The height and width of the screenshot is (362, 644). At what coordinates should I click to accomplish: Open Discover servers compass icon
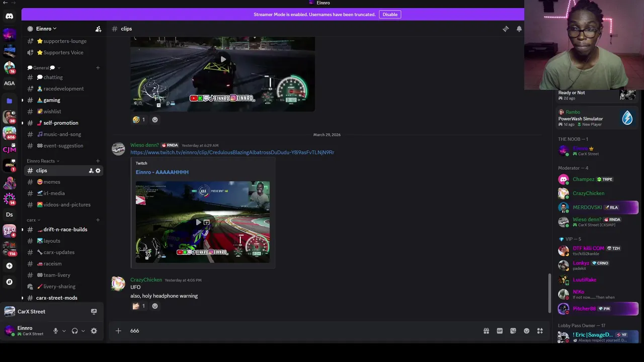click(x=9, y=282)
